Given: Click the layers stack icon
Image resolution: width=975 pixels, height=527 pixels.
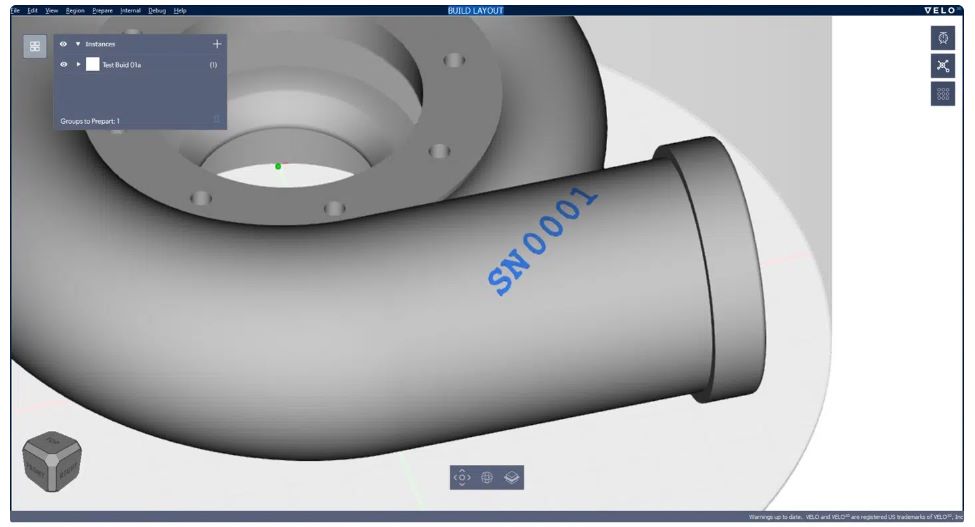Looking at the screenshot, I should click(511, 477).
